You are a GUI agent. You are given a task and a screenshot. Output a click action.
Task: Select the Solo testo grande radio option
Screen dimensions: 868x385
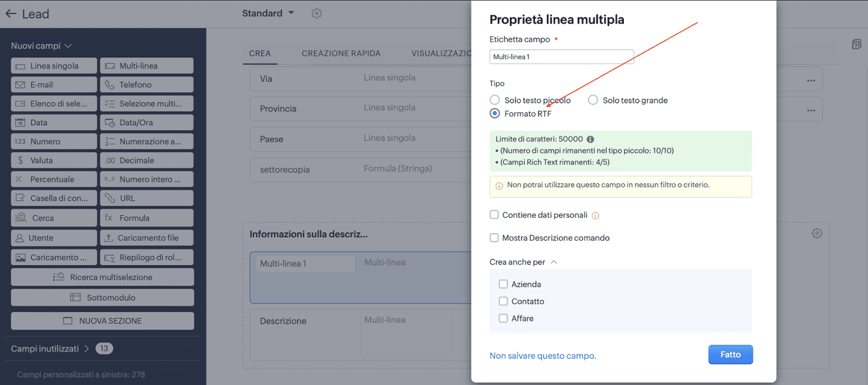pyautogui.click(x=593, y=100)
